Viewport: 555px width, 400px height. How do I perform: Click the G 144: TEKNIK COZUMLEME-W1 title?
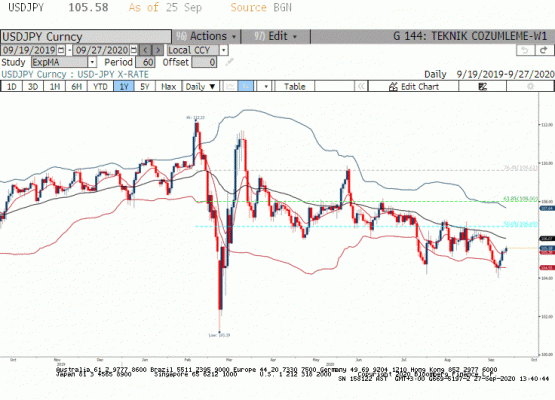click(x=470, y=36)
